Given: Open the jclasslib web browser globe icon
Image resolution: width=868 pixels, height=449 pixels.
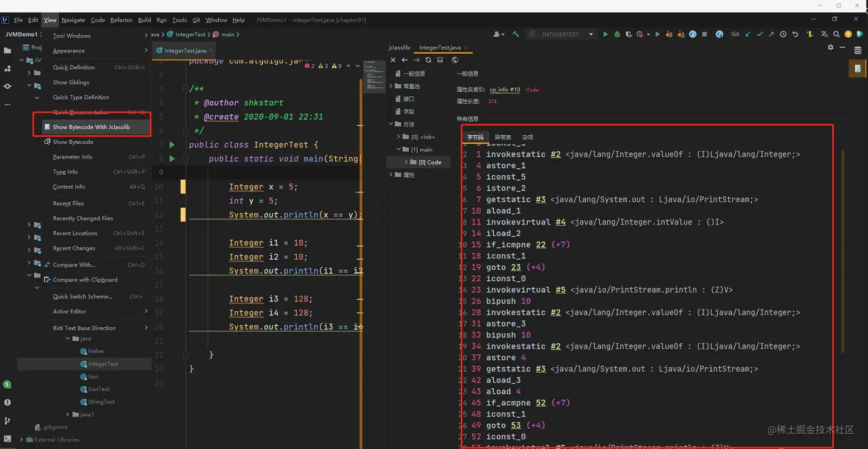Looking at the screenshot, I should click(455, 60).
